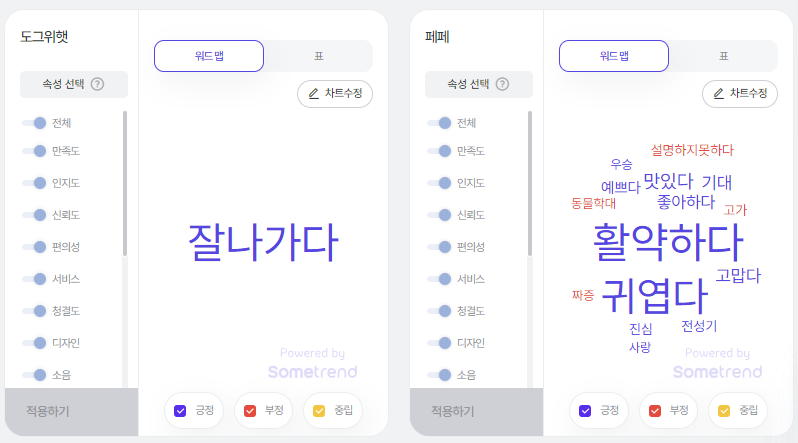Viewport: 798px width, 443px height.
Task: Uncheck the 중립 checkbox under 도그위햇 word map
Action: click(x=319, y=411)
